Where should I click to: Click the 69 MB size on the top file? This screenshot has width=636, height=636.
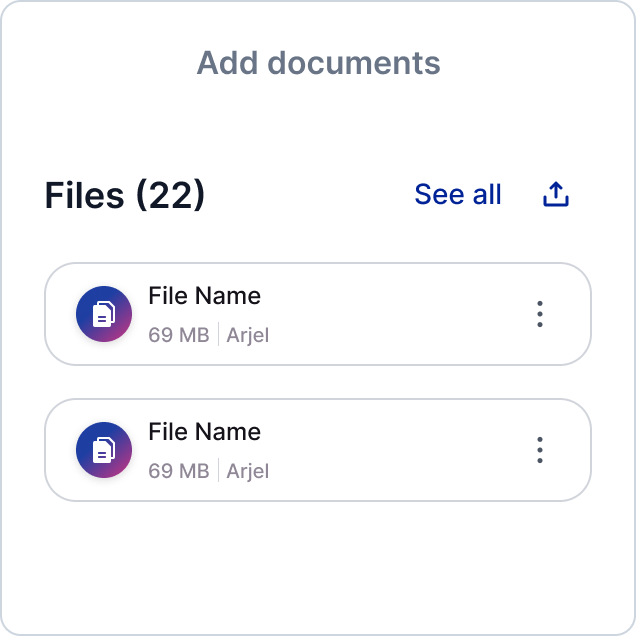coord(178,335)
